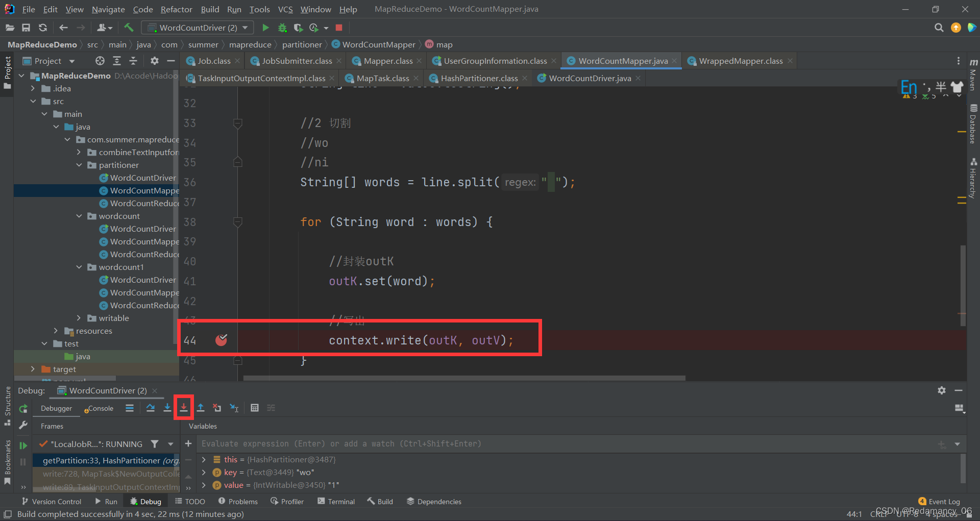Switch to WordCountDriver.java tab

click(x=590, y=78)
